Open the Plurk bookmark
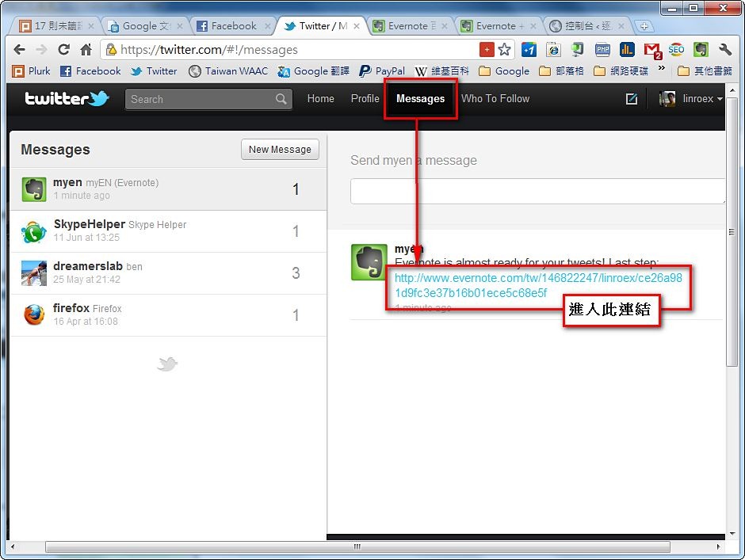The image size is (745, 560). pos(31,71)
